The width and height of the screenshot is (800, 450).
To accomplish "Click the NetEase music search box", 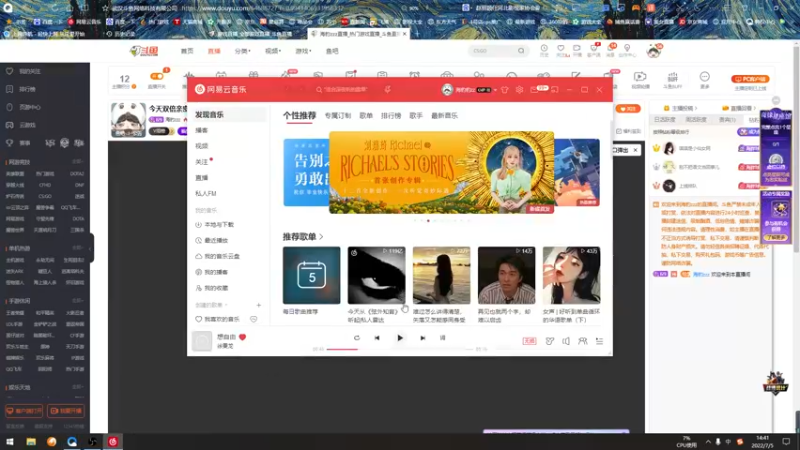I will point(344,89).
